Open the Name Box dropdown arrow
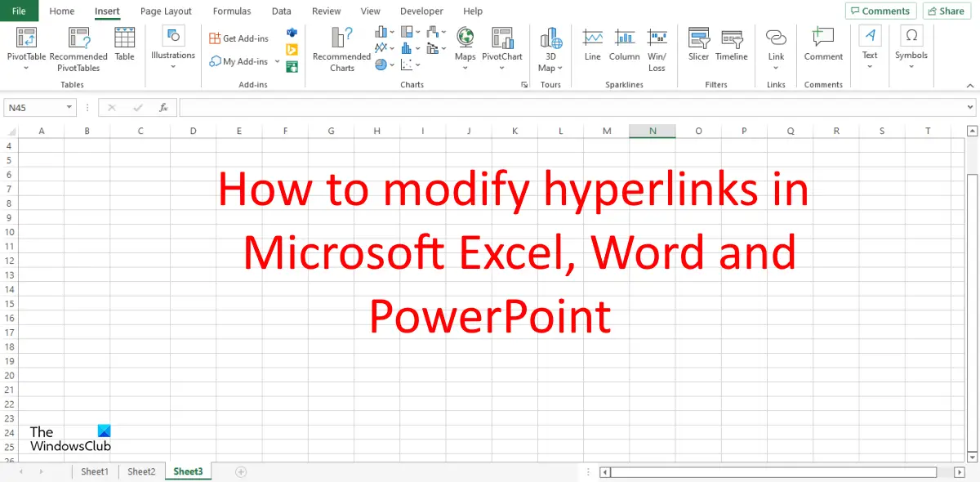 pyautogui.click(x=69, y=107)
